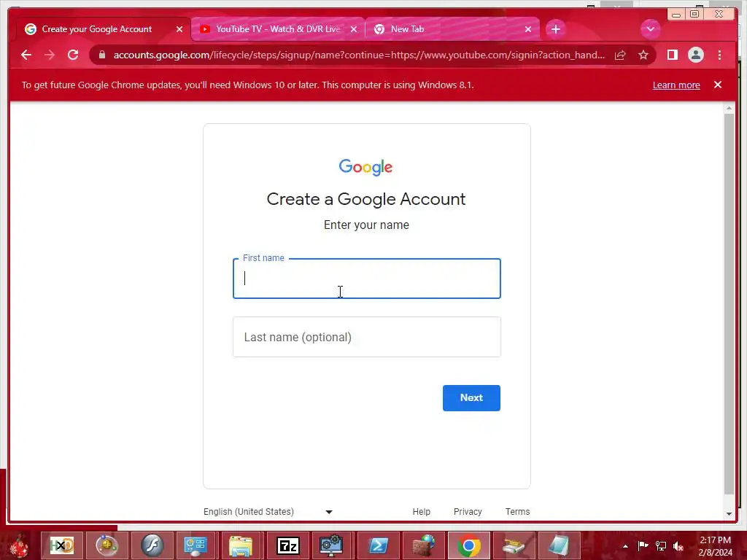Open the tab search chevron
Screen dimensions: 747x560
650,29
